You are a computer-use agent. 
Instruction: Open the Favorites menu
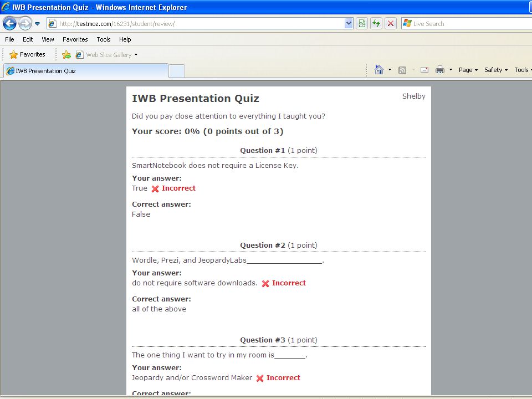click(75, 39)
